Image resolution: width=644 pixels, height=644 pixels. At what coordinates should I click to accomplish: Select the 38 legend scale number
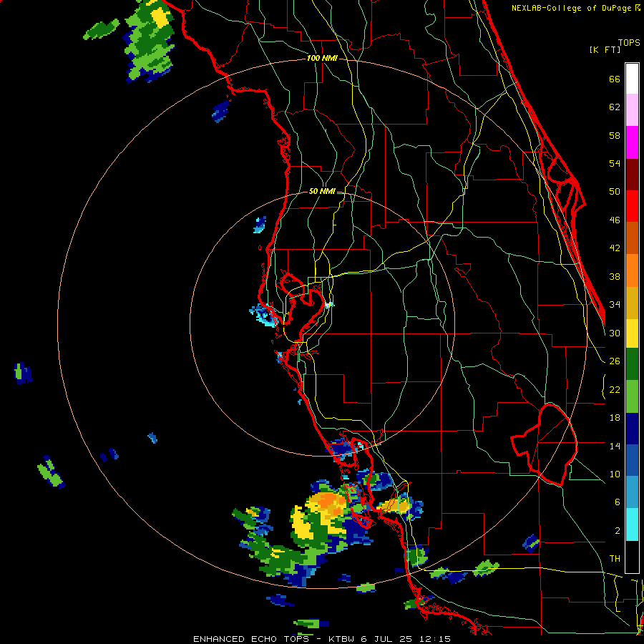(615, 276)
